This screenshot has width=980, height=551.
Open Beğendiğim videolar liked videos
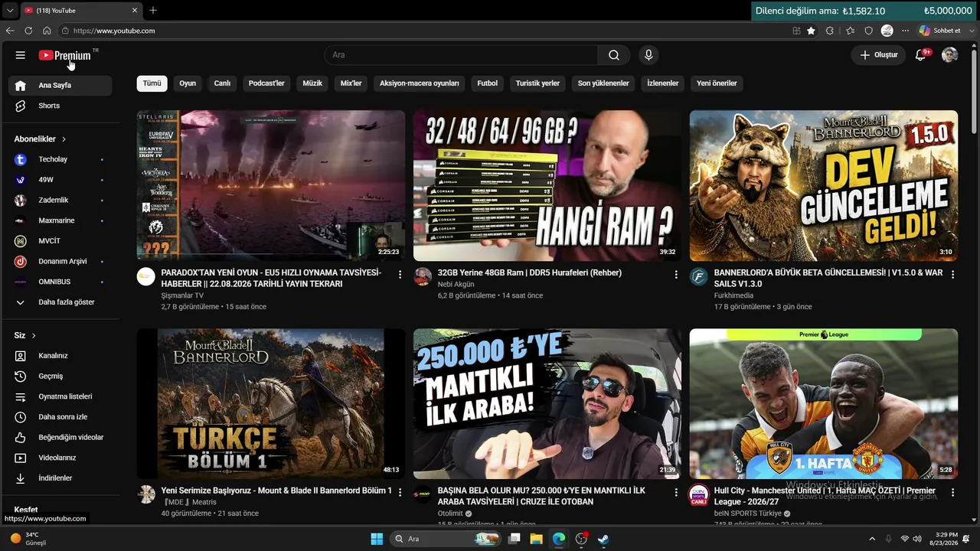point(60,437)
